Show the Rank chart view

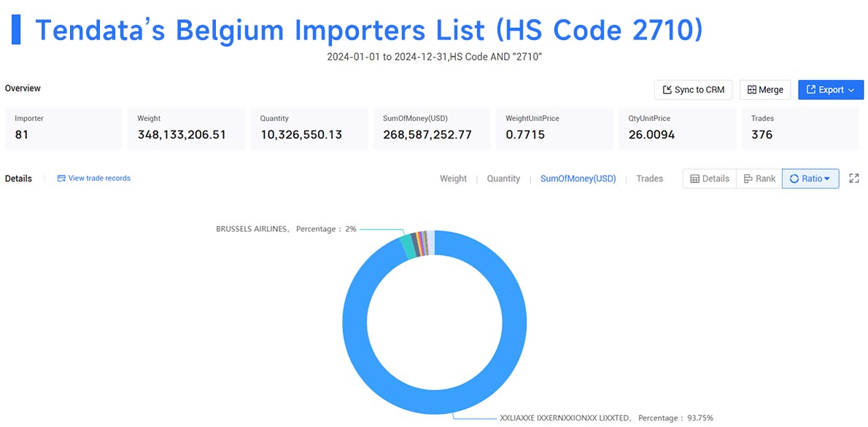tap(759, 179)
